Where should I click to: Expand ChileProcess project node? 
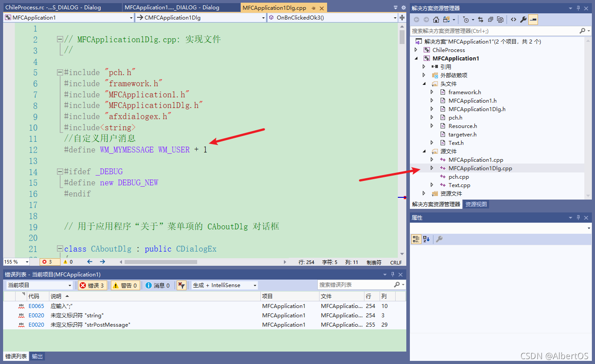(x=416, y=50)
